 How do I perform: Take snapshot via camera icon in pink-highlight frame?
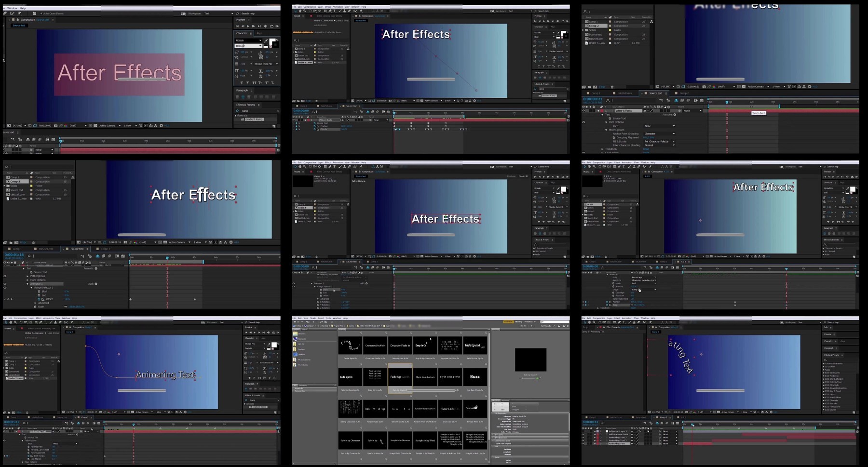pyautogui.click(x=55, y=125)
